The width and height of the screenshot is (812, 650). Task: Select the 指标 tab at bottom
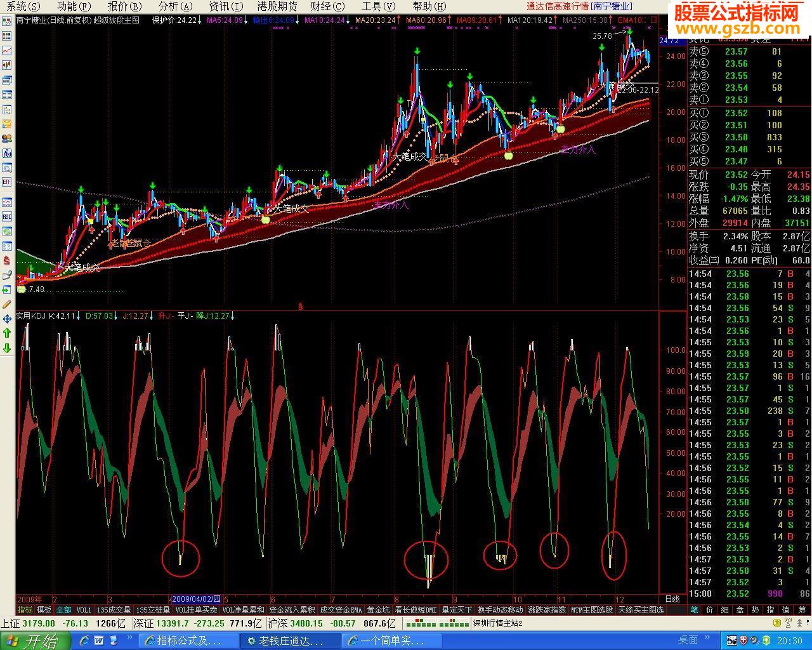[x=25, y=609]
